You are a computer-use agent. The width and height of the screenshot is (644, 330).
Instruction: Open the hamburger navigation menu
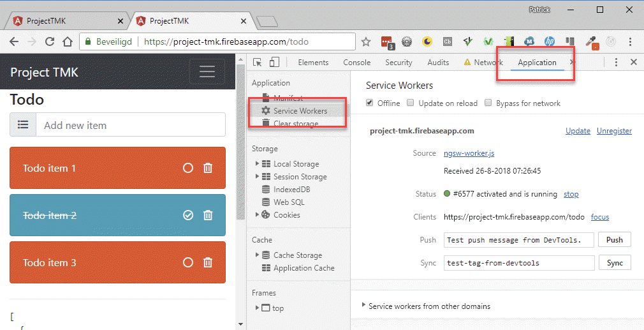[x=207, y=71]
